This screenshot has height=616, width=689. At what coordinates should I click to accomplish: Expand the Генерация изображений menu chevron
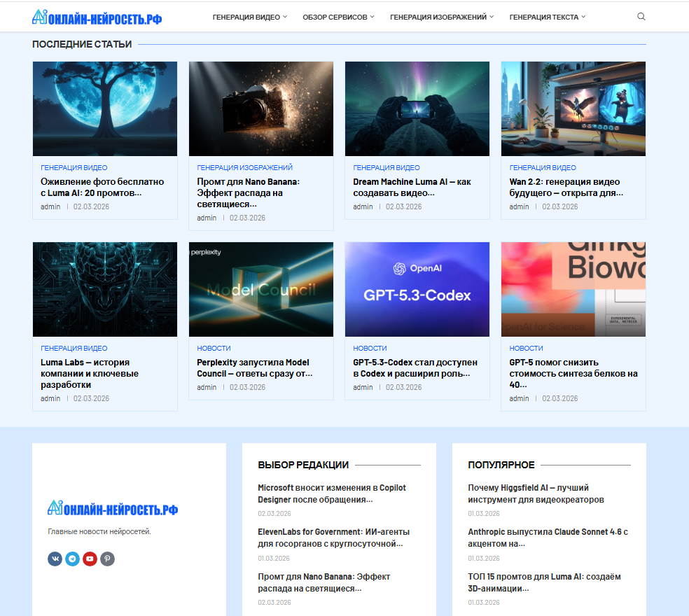pos(492,17)
